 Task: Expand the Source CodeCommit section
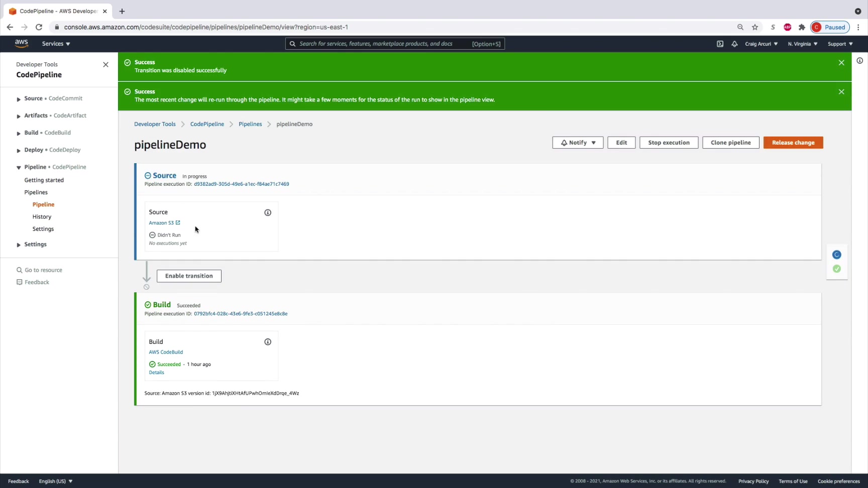click(19, 99)
